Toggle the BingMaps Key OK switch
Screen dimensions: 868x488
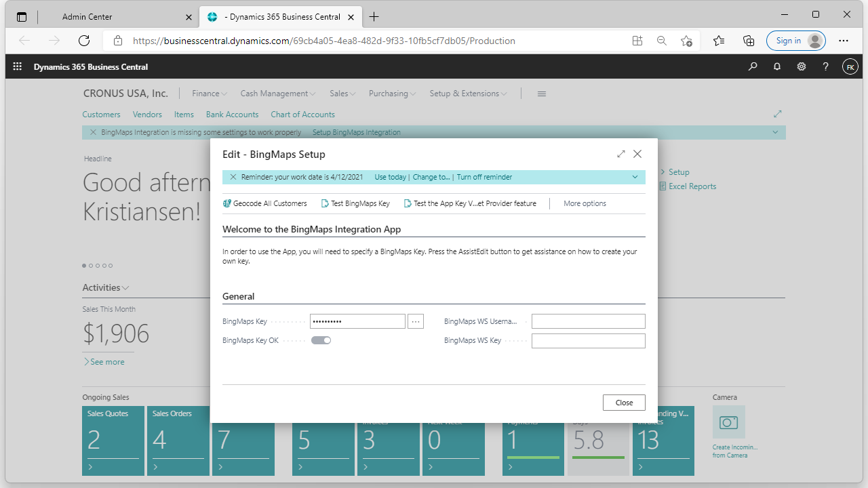tap(321, 340)
